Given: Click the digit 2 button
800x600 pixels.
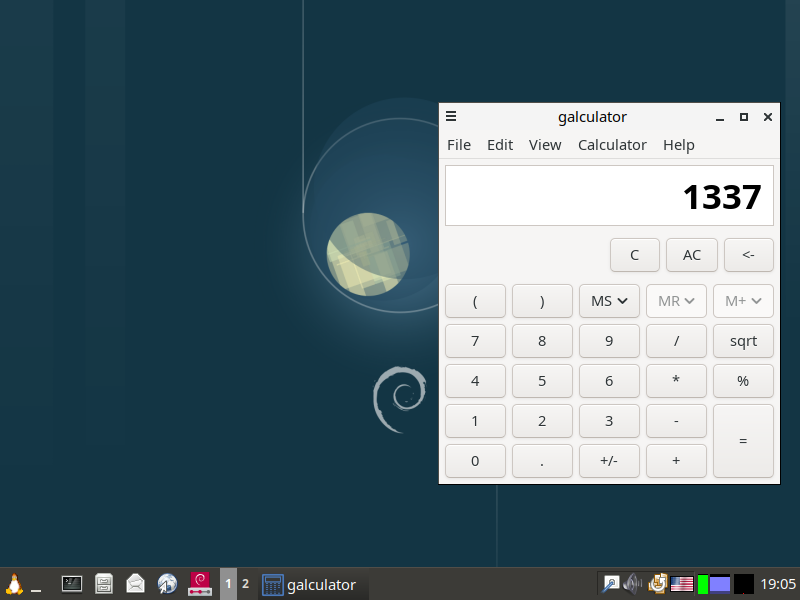Looking at the screenshot, I should pyautogui.click(x=542, y=421).
